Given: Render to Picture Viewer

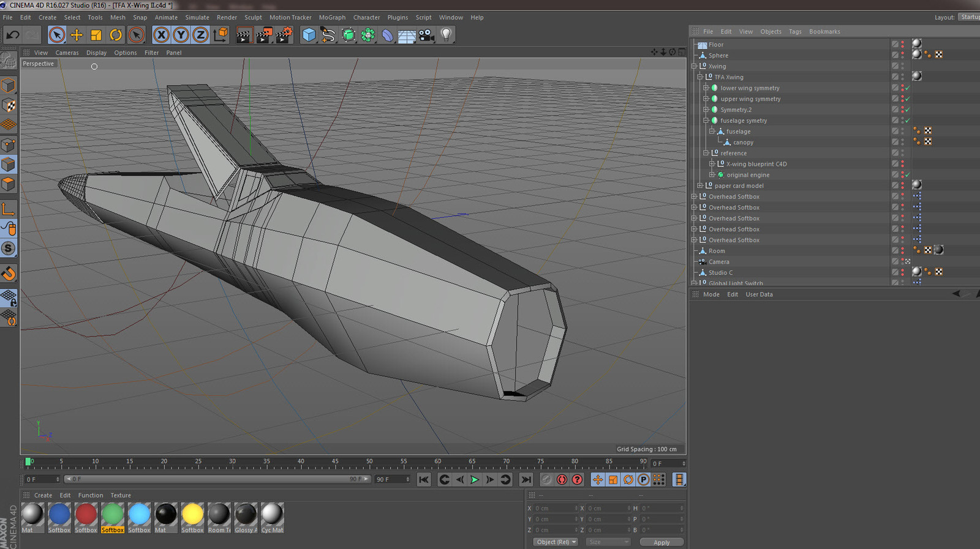Looking at the screenshot, I should [x=264, y=35].
